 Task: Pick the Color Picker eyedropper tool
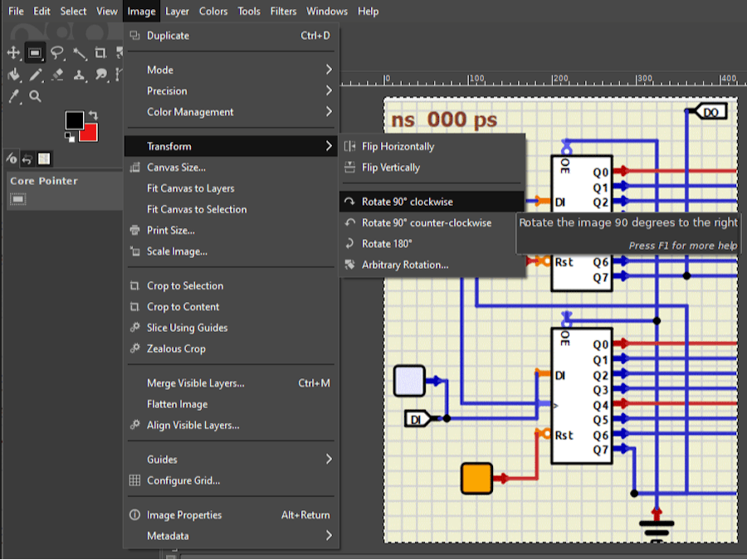click(13, 96)
